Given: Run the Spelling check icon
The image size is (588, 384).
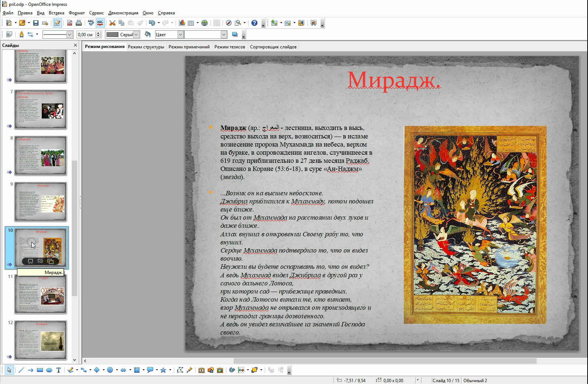Looking at the screenshot, I should click(91, 23).
